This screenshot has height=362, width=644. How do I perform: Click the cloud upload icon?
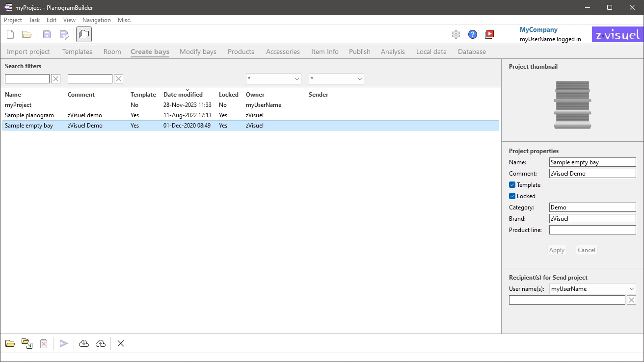101,343
